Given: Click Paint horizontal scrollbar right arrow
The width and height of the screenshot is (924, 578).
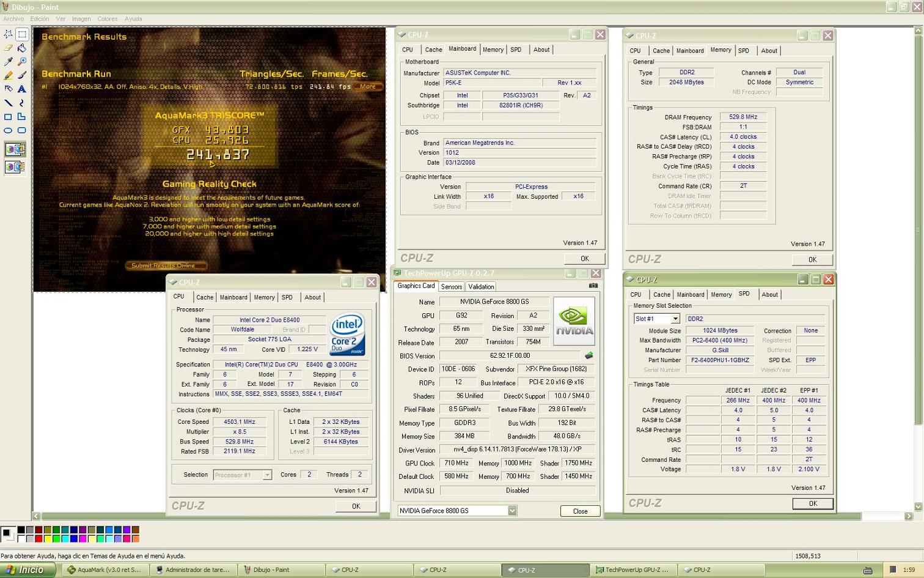Looking at the screenshot, I should point(909,516).
